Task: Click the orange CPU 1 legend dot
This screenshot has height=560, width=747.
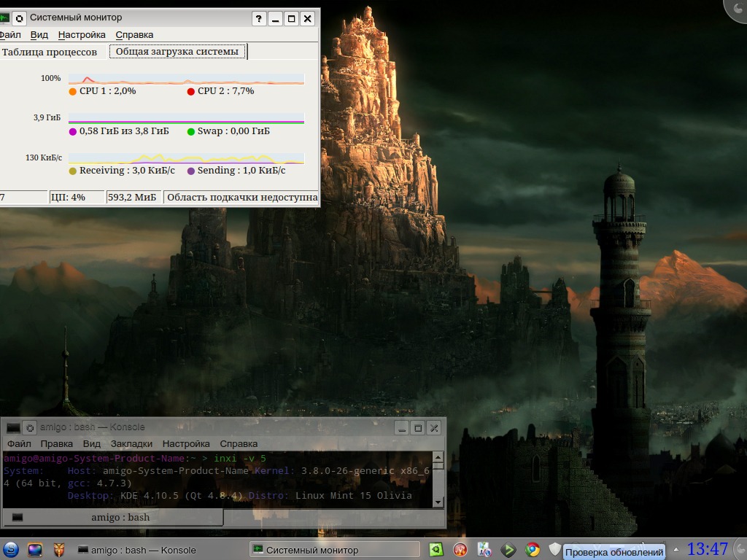Action: tap(73, 91)
